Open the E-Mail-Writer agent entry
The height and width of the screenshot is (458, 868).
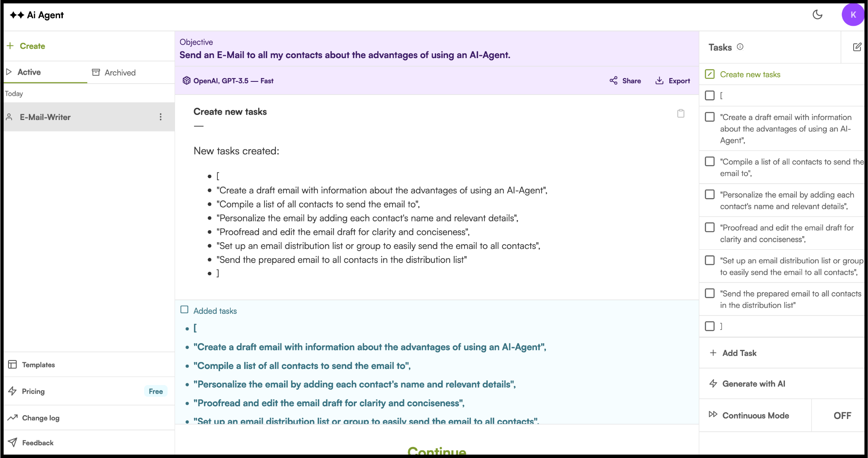[x=45, y=117]
